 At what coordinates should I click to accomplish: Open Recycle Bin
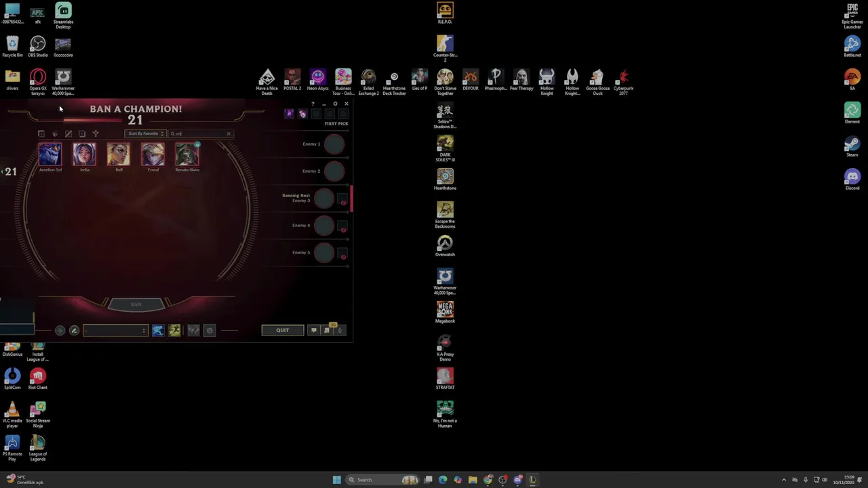tap(12, 47)
